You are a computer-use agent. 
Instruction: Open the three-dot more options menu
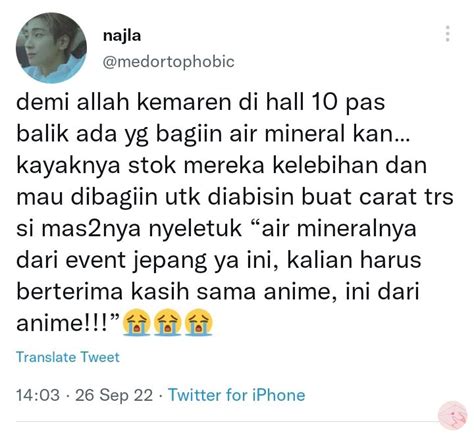tap(448, 34)
